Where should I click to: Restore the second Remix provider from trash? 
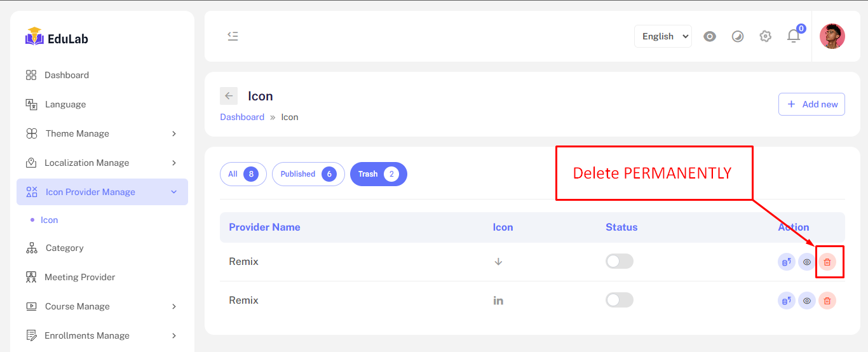pos(787,301)
